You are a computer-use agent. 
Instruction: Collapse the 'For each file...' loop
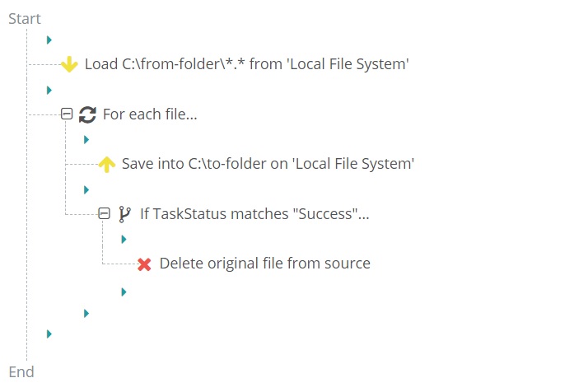tap(68, 114)
